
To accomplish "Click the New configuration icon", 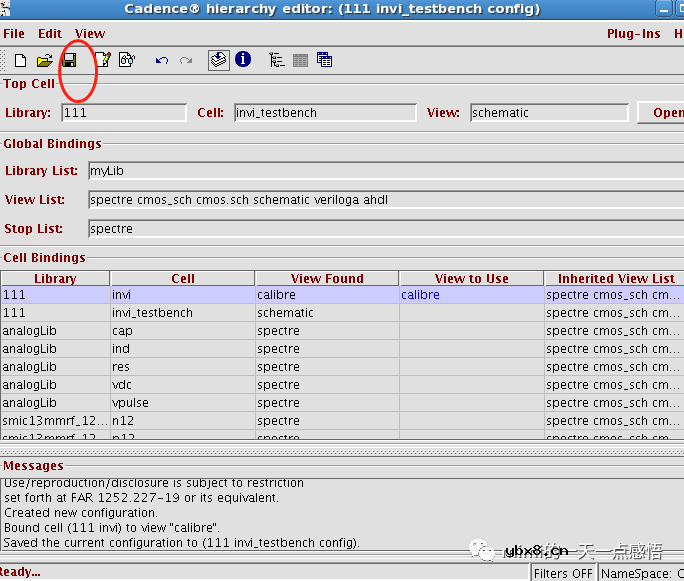I will click(x=20, y=61).
